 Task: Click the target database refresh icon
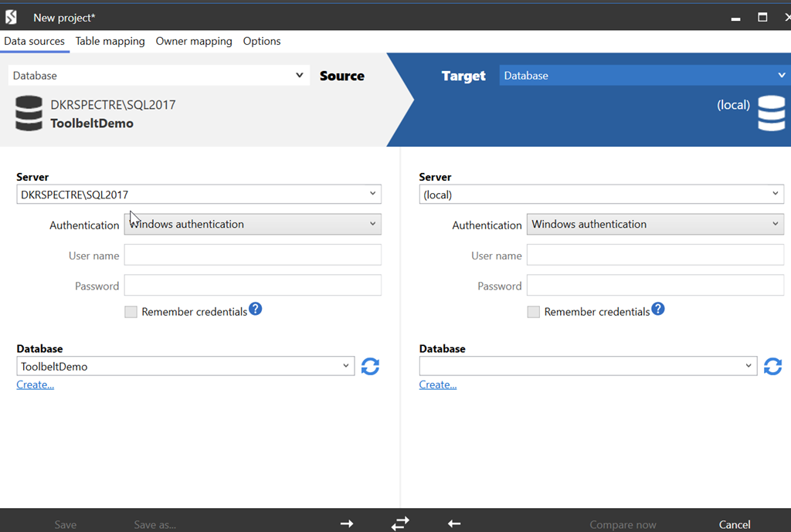point(772,367)
